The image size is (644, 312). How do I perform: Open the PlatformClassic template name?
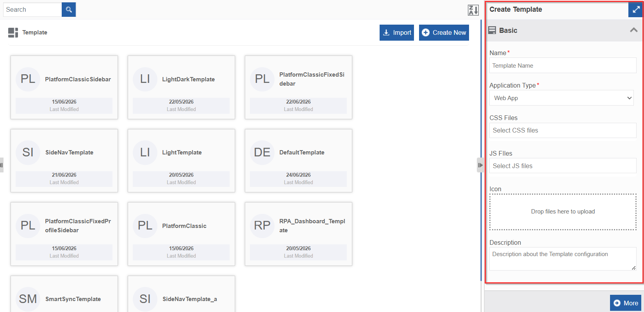pos(184,226)
